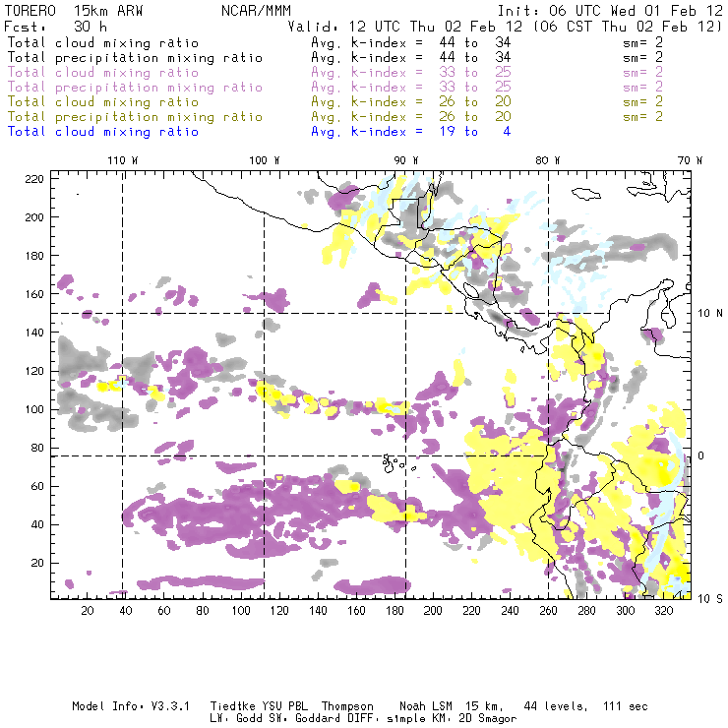This screenshot has height=728, width=728.
Task: Click the blue "Avg. k-index = 19 to 4" text
Action: (x=411, y=132)
